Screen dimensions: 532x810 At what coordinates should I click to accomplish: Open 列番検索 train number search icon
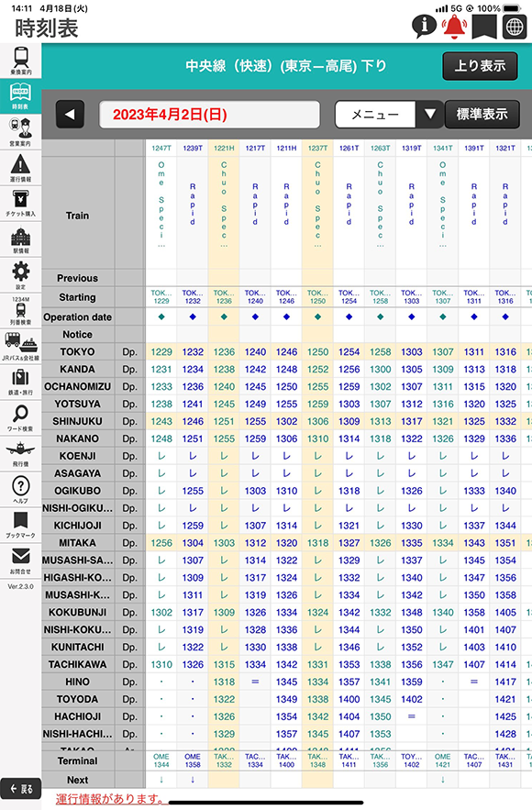(x=21, y=310)
